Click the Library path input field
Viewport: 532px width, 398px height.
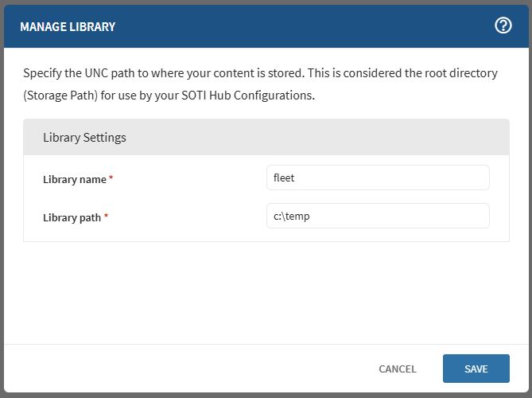(x=378, y=216)
